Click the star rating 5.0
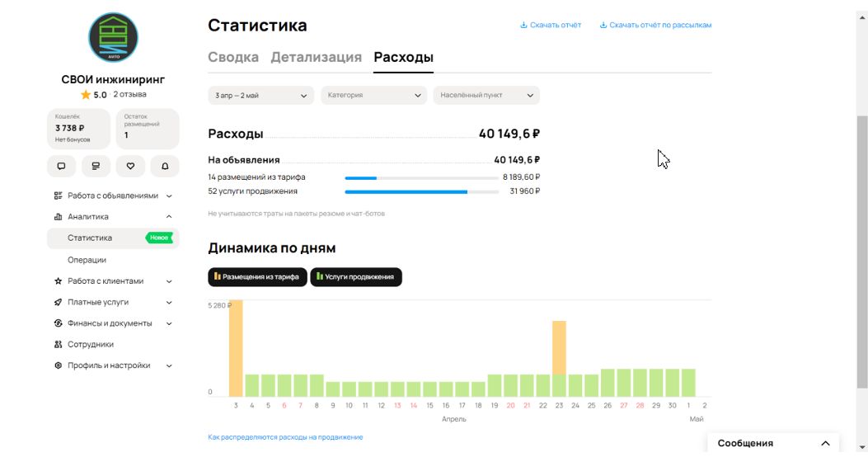 pos(94,95)
